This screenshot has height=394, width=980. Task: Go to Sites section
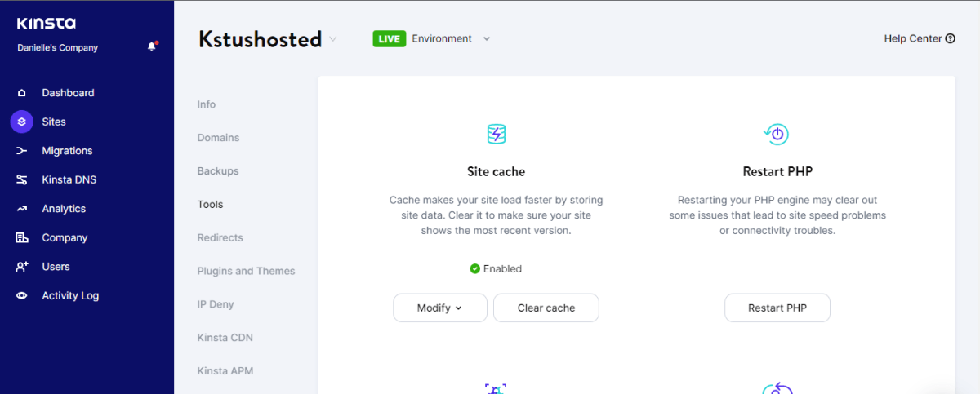tap(54, 122)
